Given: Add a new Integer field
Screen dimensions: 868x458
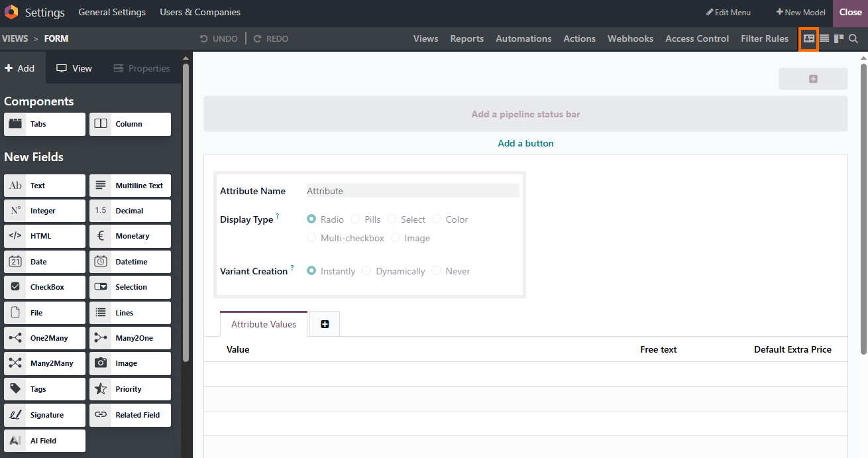Looking at the screenshot, I should coord(44,211).
